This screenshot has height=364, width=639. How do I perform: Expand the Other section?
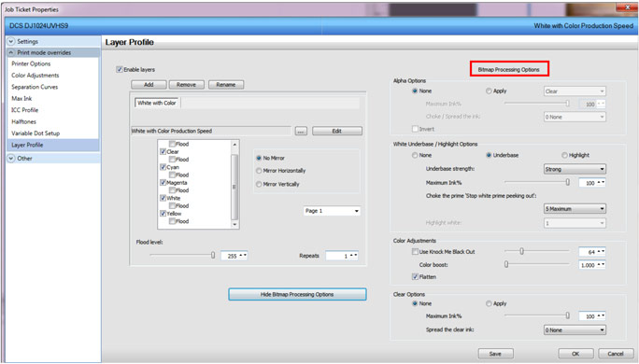pos(11,159)
